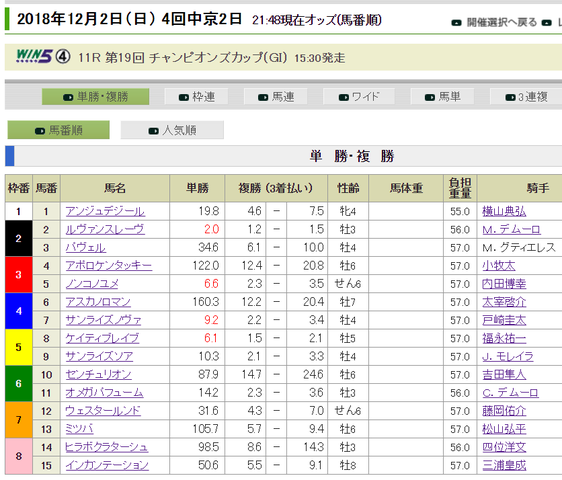Open jockey 内田博幸 link
Image resolution: width=562 pixels, height=480 pixels.
(504, 284)
